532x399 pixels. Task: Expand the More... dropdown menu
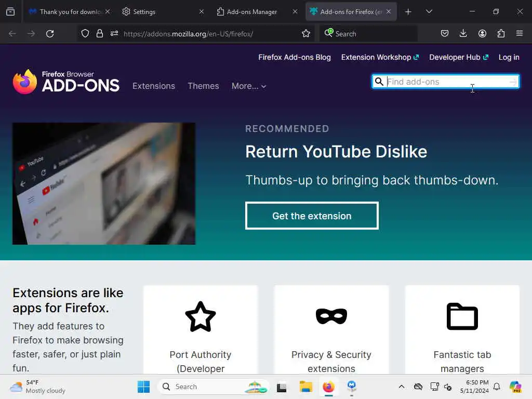(x=249, y=86)
